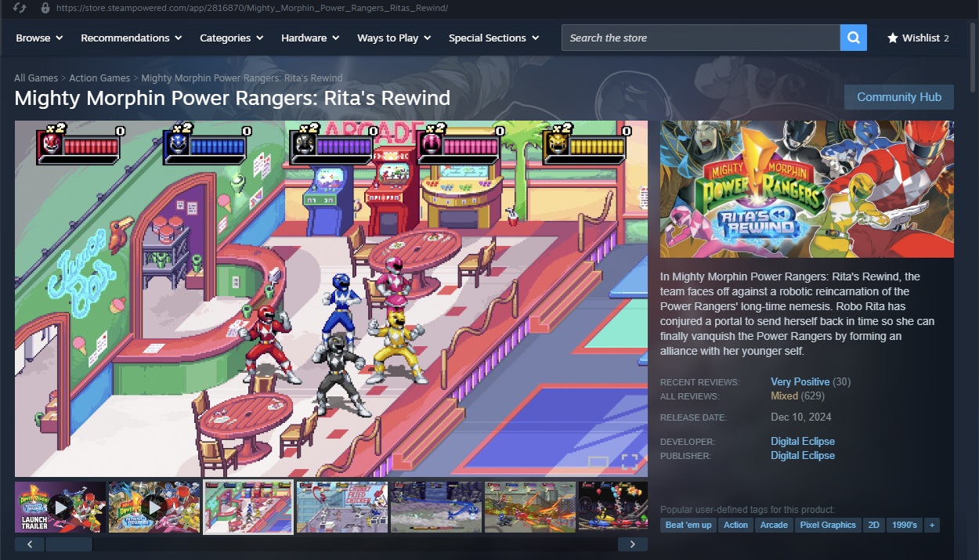
Task: Click the thumbnail strip scrollbar handle
Action: pos(69,544)
